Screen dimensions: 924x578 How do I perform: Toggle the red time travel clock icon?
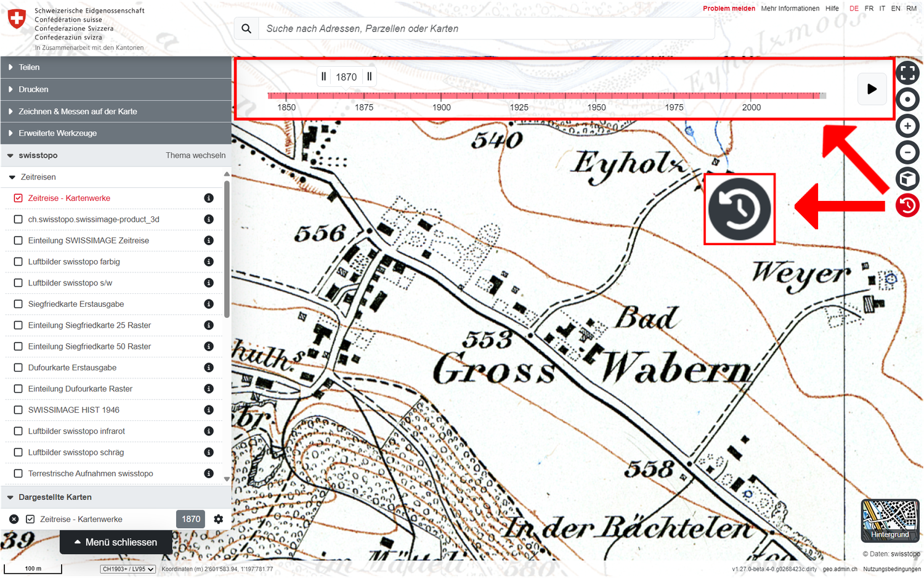pos(907,206)
